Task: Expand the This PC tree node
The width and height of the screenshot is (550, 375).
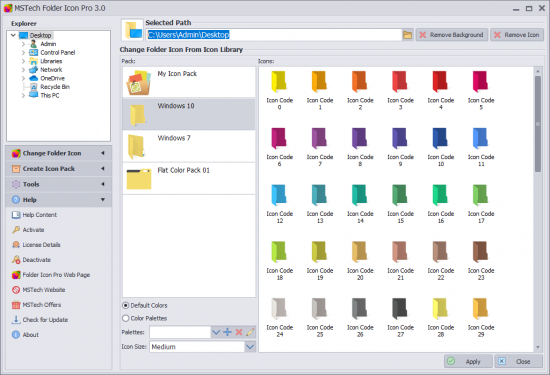Action: [23, 95]
